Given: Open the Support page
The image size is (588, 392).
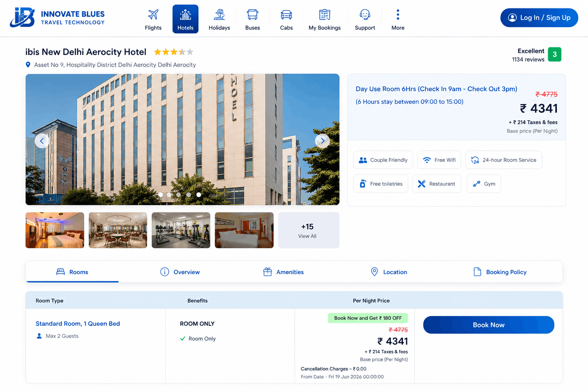Looking at the screenshot, I should click(365, 19).
